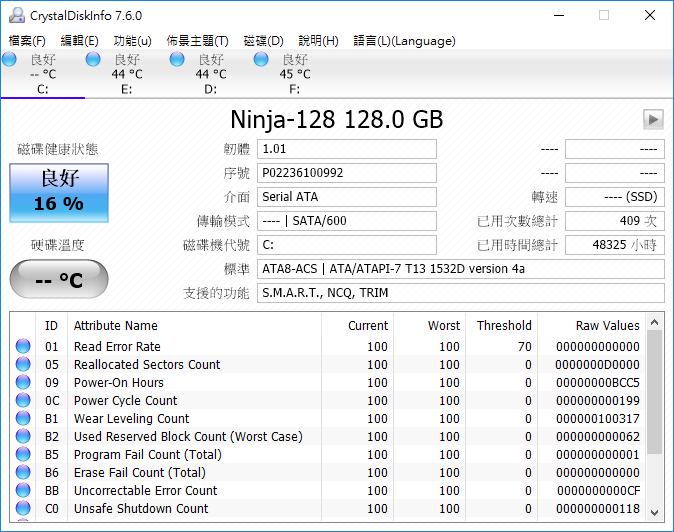Click the -- °C temperature button
Image resolution: width=674 pixels, height=532 pixels.
point(59,279)
